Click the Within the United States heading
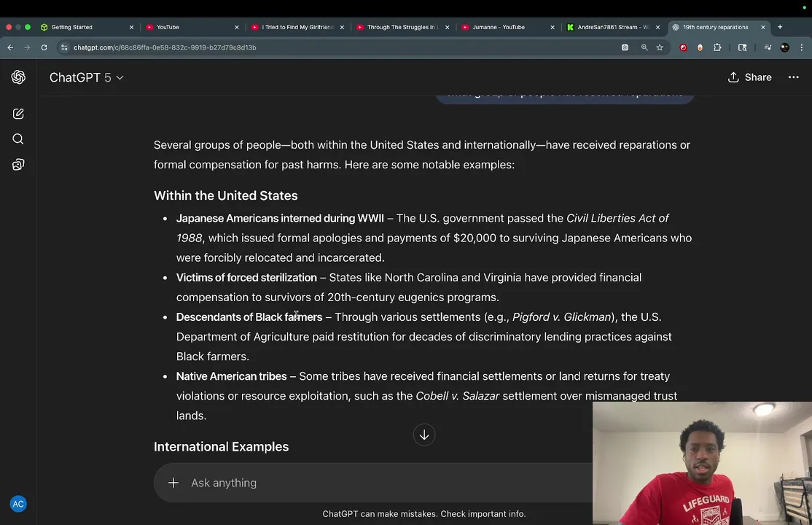The image size is (812, 525). pos(226,195)
